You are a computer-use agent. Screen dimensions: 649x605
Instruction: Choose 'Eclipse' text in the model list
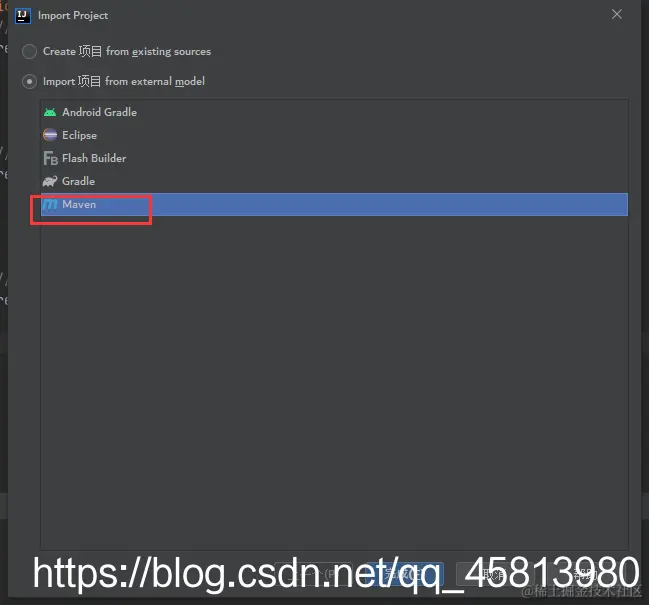(79, 135)
